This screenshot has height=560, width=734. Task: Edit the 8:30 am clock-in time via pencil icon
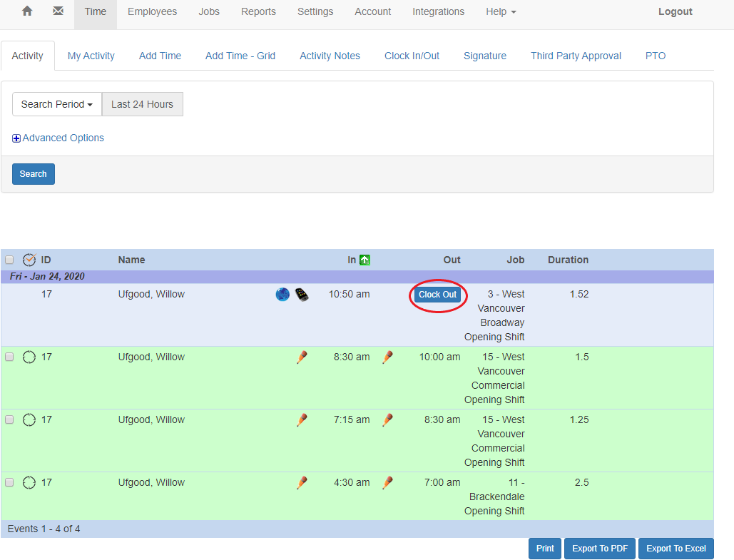[302, 357]
